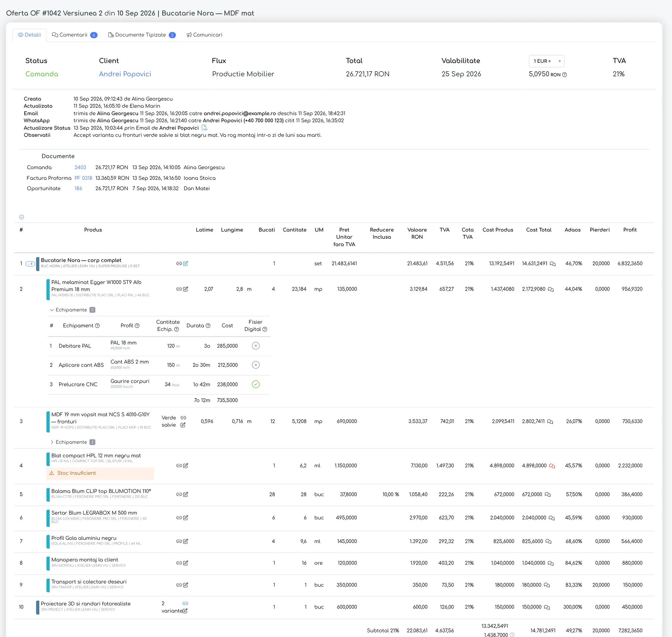Click the Cantitate Echip. help icon
Image resolution: width=672 pixels, height=637 pixels.
[177, 329]
